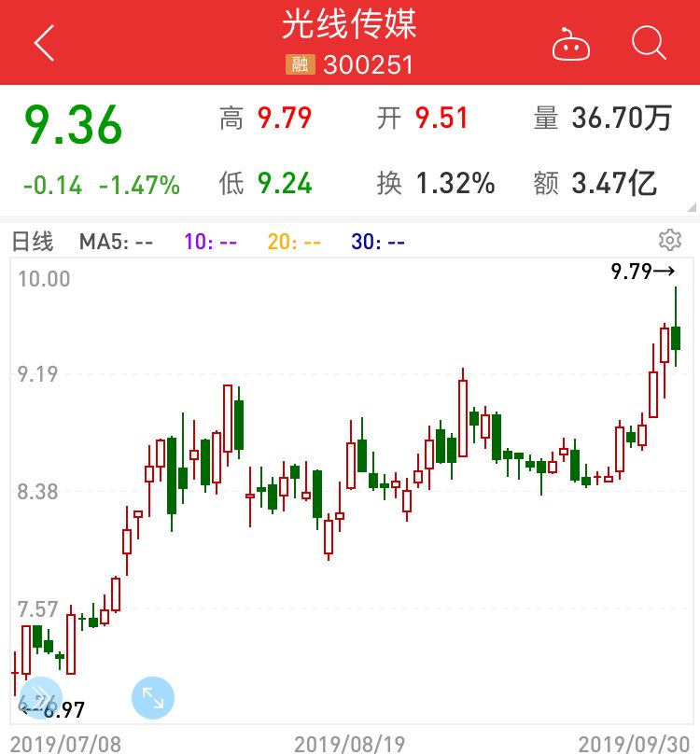This screenshot has height=755, width=700.
Task: Toggle the purple 10-day MA label
Action: [x=210, y=242]
